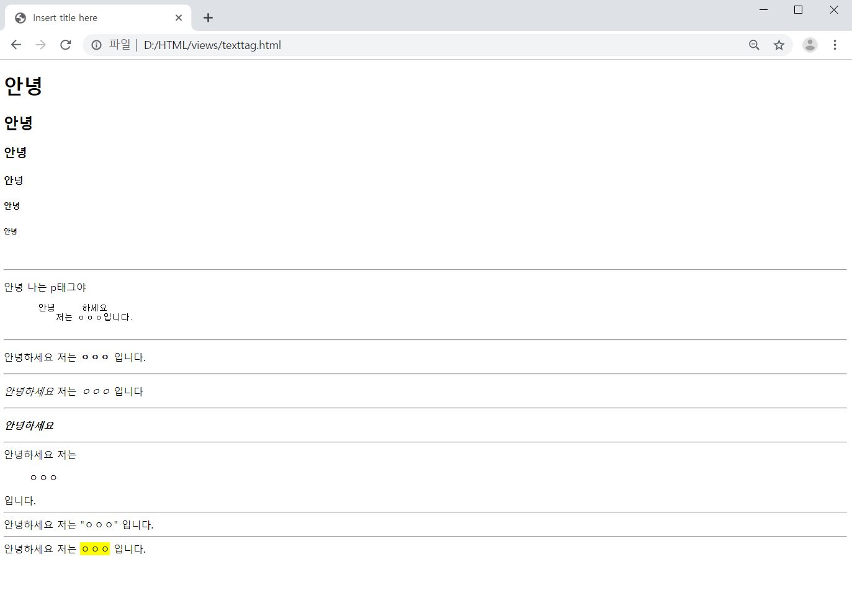The image size is (852, 616).
Task: Minimize the browser window
Action: [763, 10]
